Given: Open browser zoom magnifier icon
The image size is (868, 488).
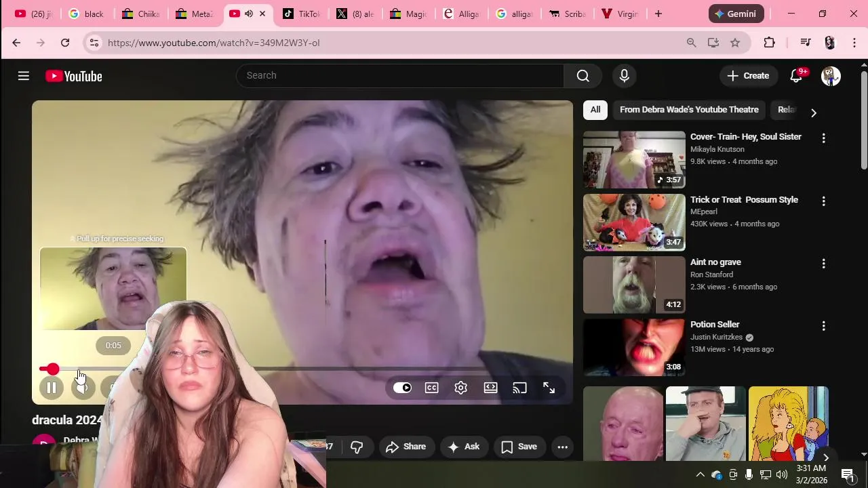Looking at the screenshot, I should [691, 43].
